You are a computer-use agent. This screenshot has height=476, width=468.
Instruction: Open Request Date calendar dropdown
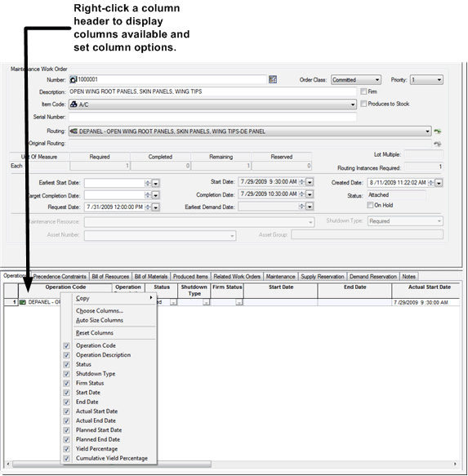click(155, 207)
